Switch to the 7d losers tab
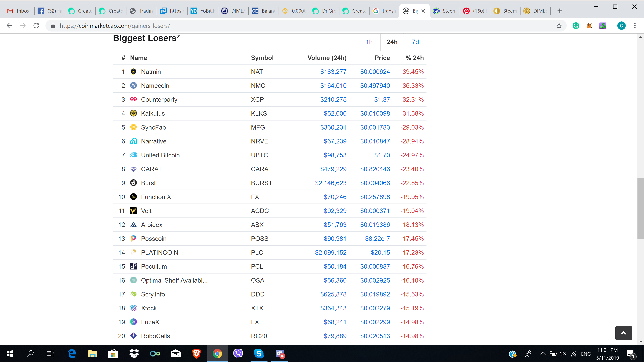 pyautogui.click(x=415, y=42)
